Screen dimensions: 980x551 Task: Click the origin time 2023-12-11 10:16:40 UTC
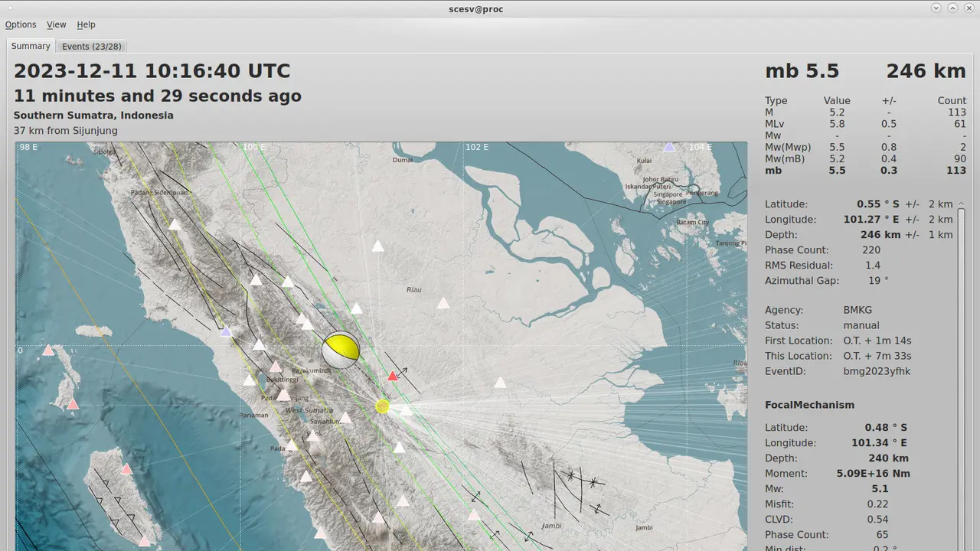click(152, 71)
